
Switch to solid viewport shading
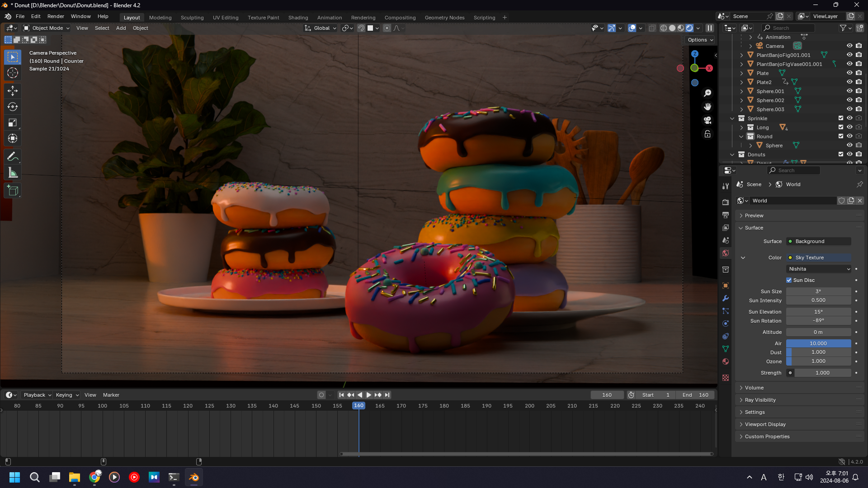[672, 28]
